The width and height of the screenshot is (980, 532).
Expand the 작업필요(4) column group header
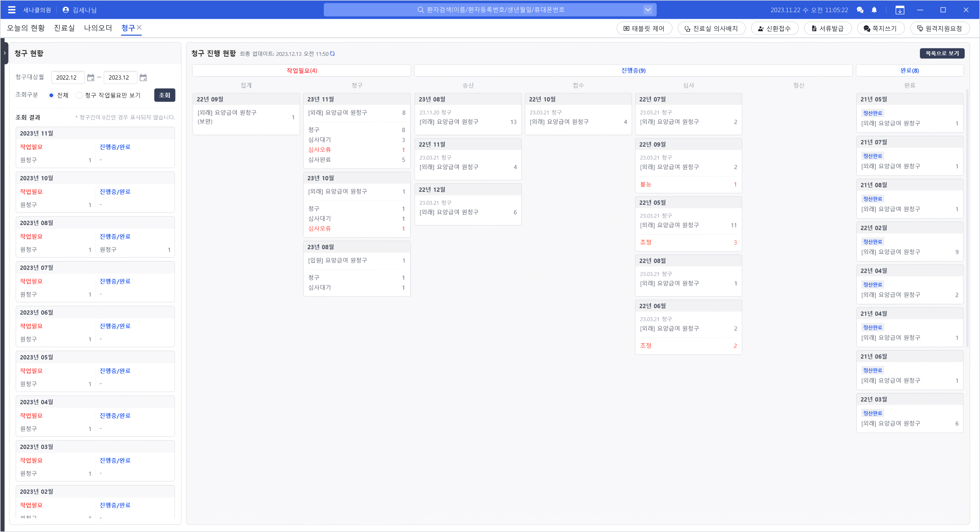coord(301,70)
